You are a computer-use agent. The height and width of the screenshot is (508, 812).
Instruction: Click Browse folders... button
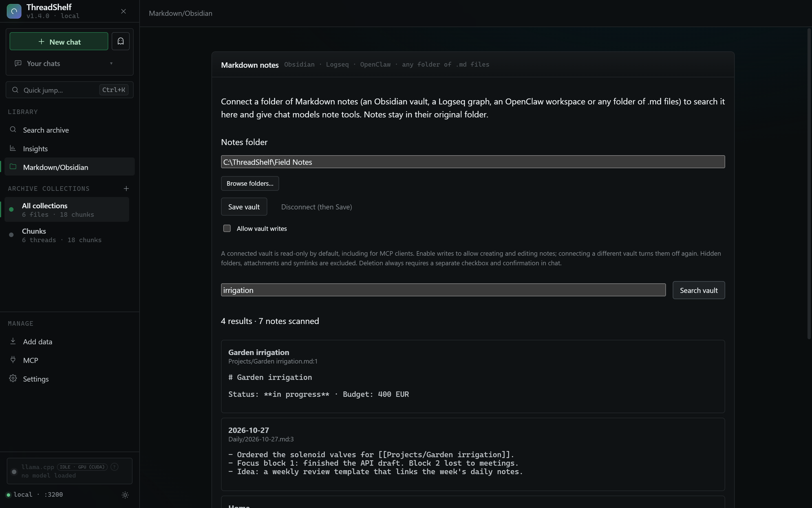tap(250, 183)
